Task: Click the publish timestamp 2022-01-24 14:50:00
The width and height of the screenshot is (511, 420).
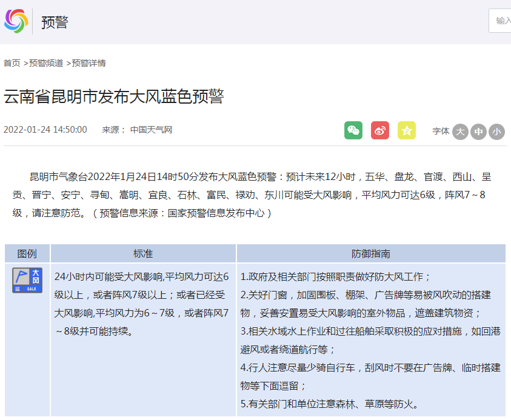Action: tap(45, 128)
